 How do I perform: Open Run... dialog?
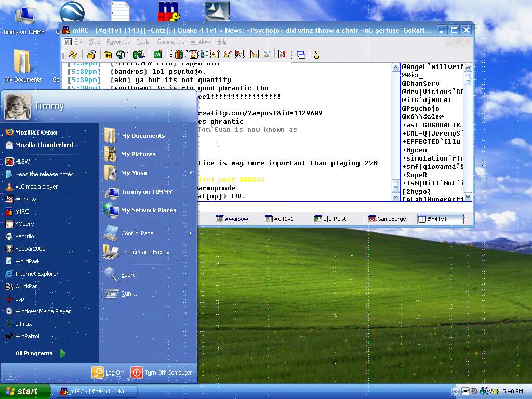[x=121, y=294]
